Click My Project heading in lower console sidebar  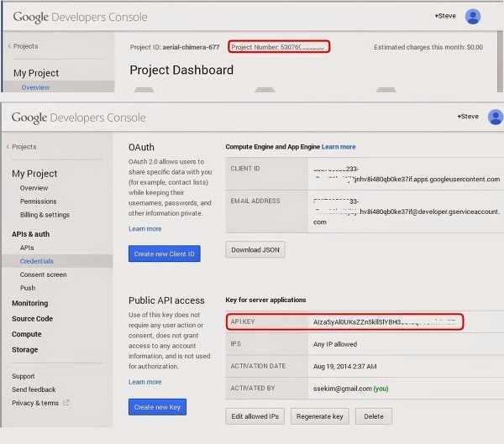point(34,174)
